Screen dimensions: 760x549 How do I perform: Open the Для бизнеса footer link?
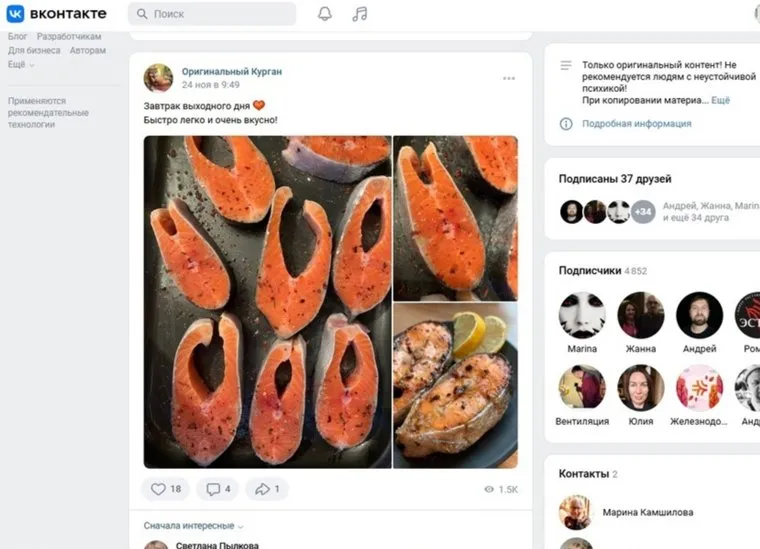[34, 50]
